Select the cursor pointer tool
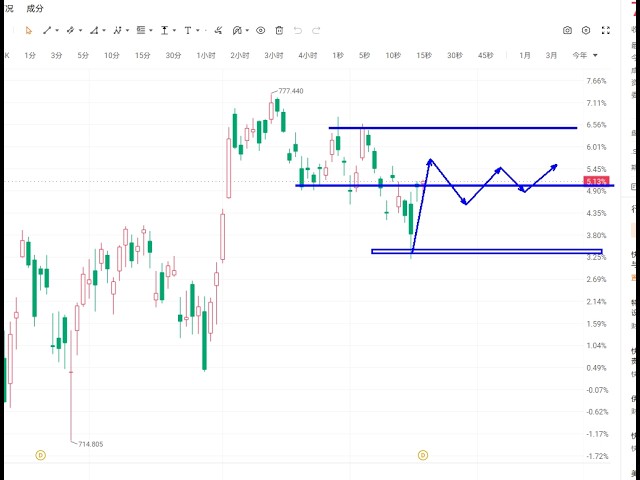640x480 pixels. (x=29, y=31)
